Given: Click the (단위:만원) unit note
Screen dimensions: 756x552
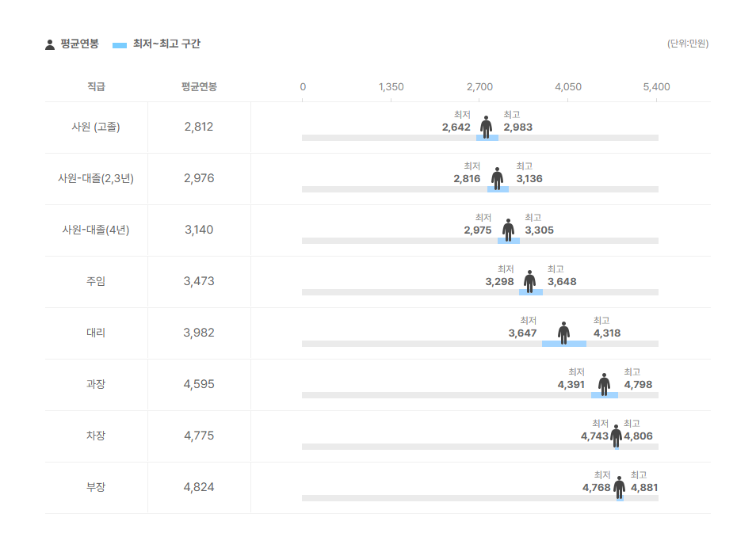Looking at the screenshot, I should [x=688, y=44].
